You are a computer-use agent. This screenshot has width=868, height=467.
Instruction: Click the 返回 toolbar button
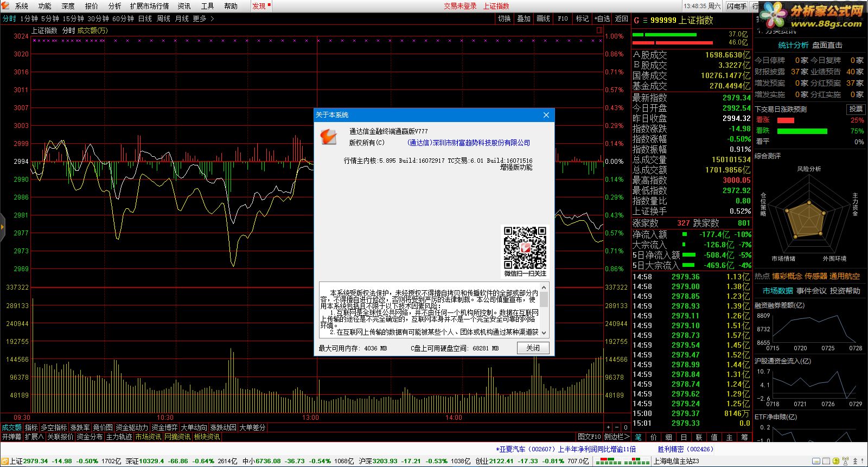[x=621, y=18]
